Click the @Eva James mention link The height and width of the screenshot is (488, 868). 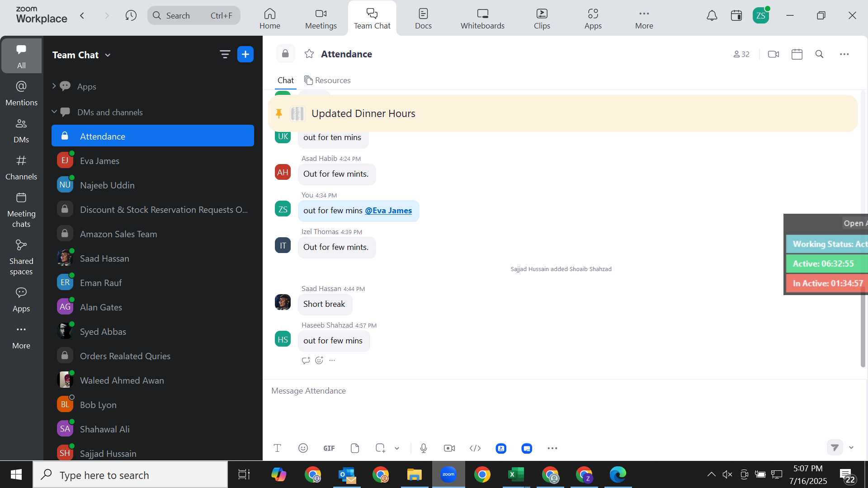pos(388,211)
